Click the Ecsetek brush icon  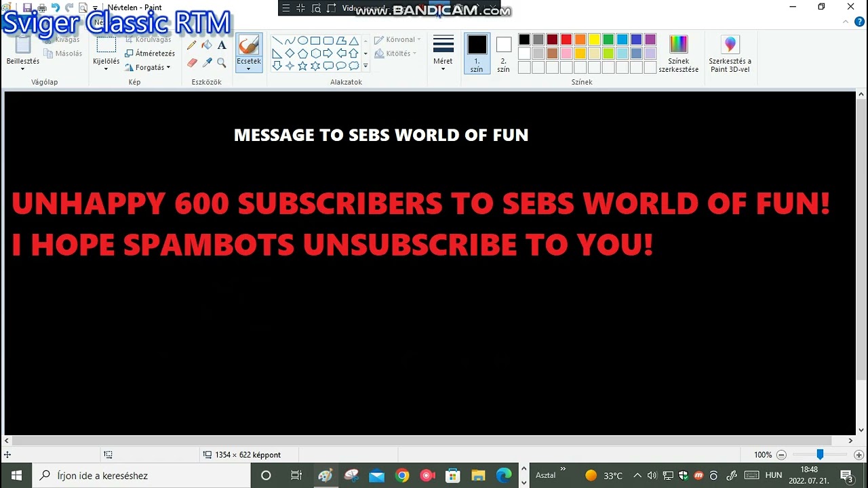249,45
